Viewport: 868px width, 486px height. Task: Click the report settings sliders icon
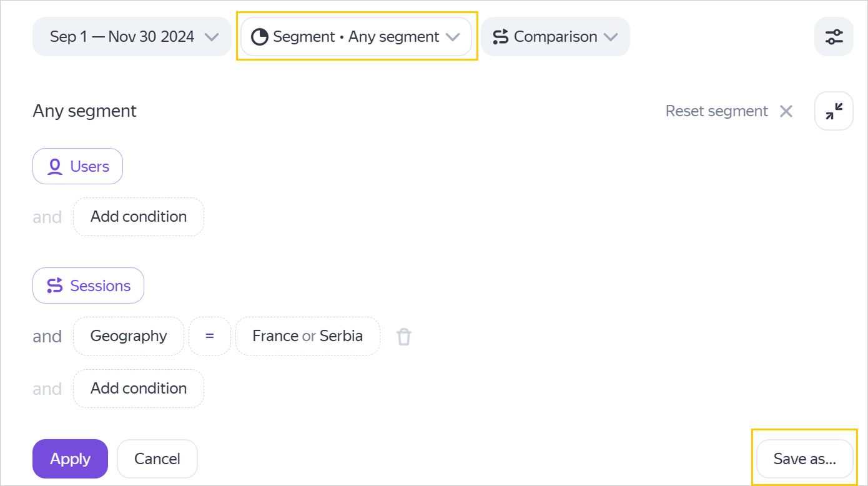pos(834,37)
